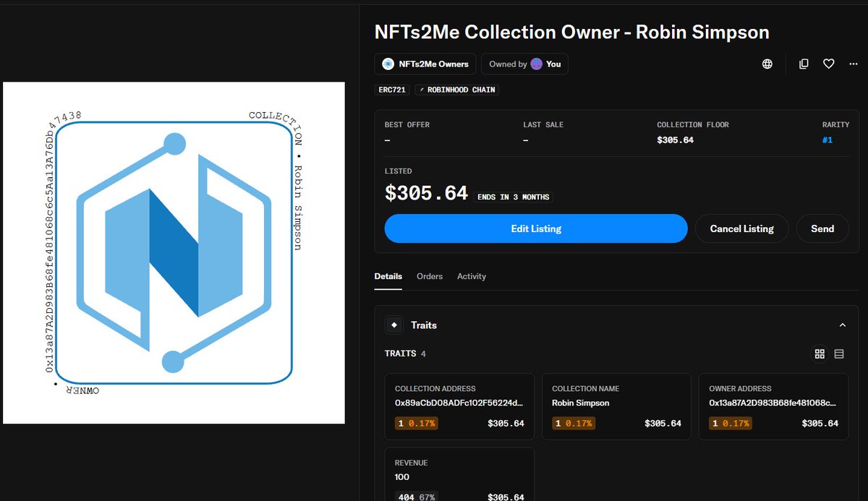Click the RARITY label
The height and width of the screenshot is (501, 868).
(835, 125)
